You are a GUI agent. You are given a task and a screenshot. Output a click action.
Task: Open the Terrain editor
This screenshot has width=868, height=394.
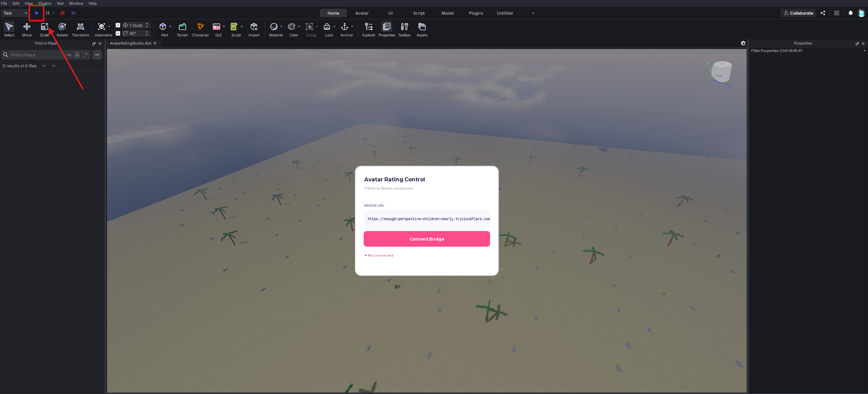pos(182,29)
